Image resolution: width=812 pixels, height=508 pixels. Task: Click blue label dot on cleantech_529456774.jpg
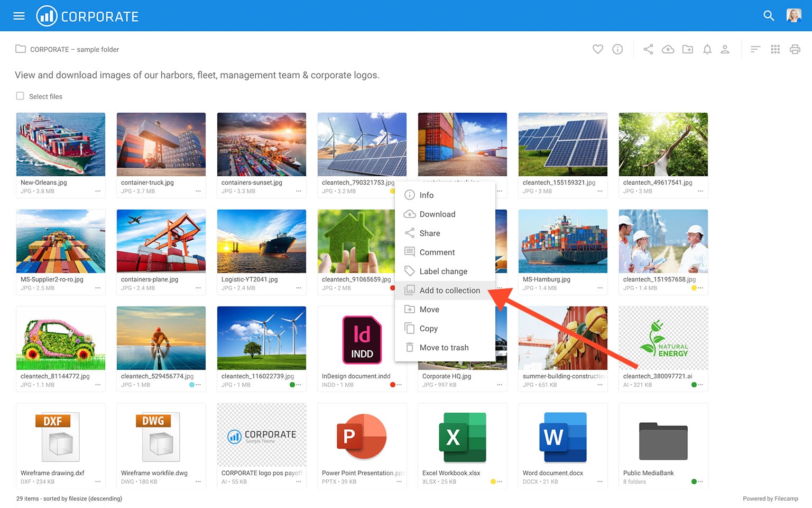click(192, 385)
